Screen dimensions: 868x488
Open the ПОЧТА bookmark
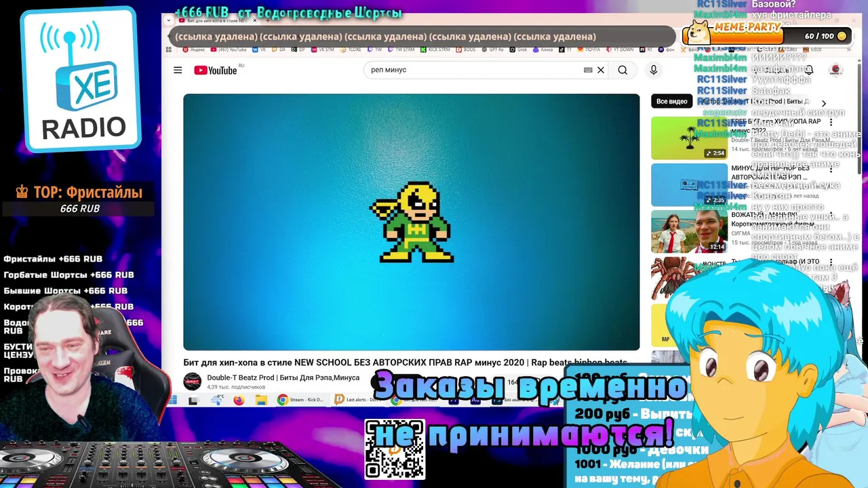(x=589, y=49)
